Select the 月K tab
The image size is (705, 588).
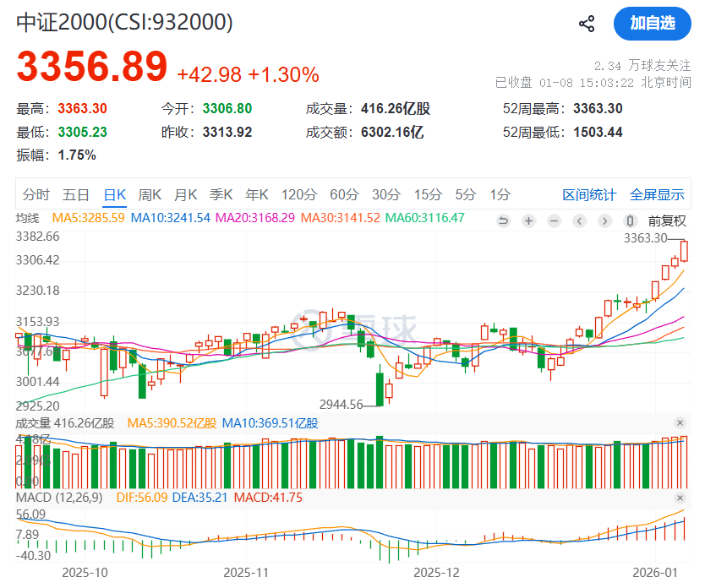click(x=186, y=195)
